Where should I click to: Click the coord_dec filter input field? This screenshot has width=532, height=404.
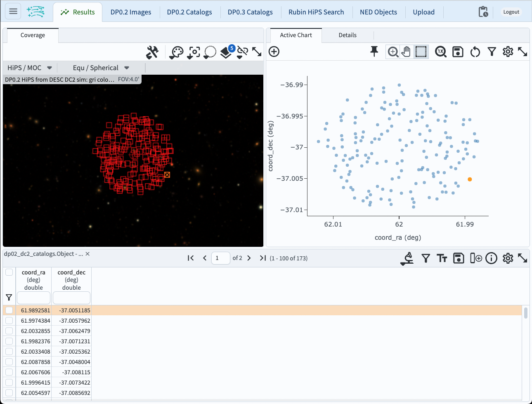[x=71, y=298]
